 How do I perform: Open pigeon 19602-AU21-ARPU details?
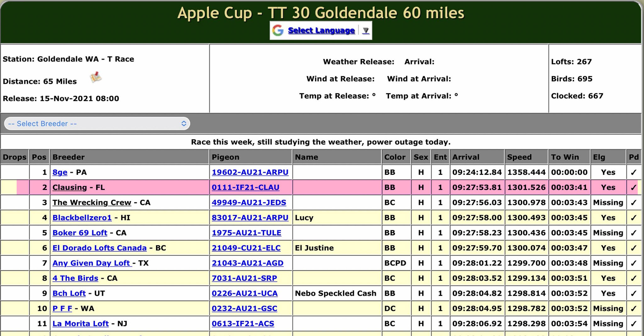(x=250, y=173)
